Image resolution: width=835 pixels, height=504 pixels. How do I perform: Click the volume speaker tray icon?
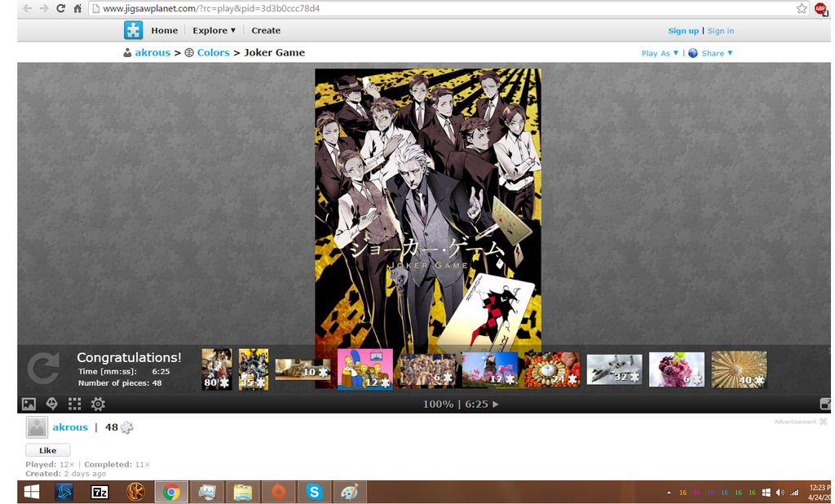(780, 493)
